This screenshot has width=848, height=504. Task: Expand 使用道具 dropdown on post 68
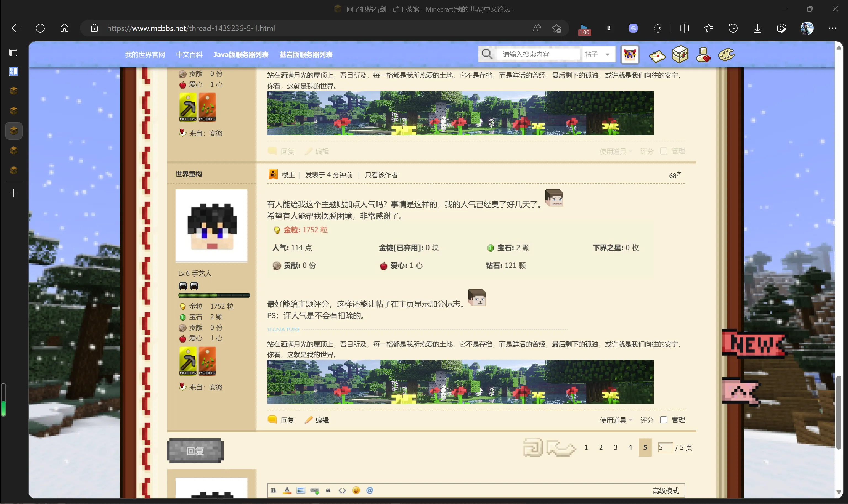pos(616,420)
